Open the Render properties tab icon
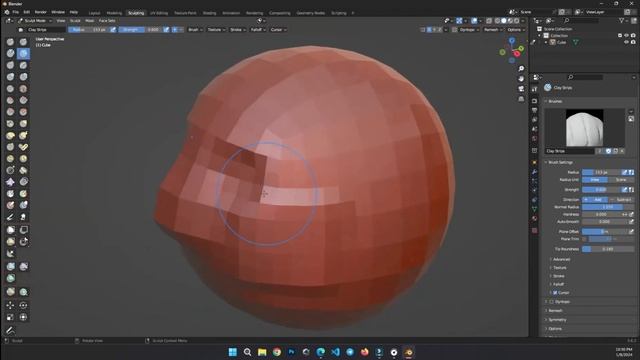Screen dimensions: 640x360 535,100
